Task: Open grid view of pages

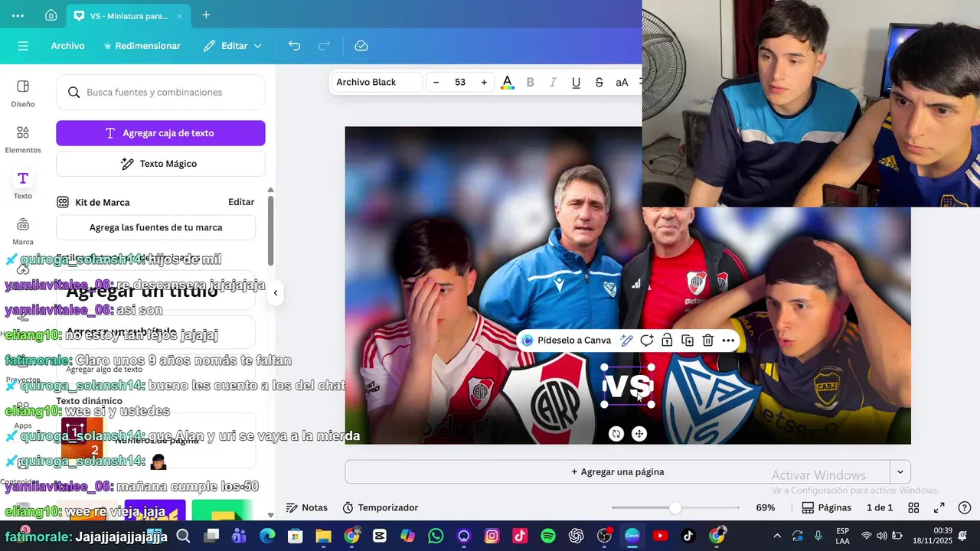Action: 913,507
